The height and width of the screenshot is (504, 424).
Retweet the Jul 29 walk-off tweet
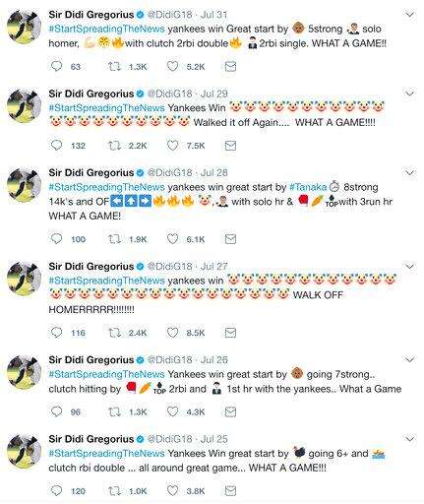114,146
